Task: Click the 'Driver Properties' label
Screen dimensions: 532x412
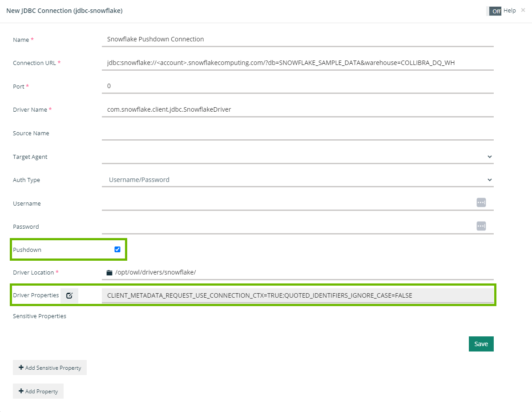Action: click(36, 295)
